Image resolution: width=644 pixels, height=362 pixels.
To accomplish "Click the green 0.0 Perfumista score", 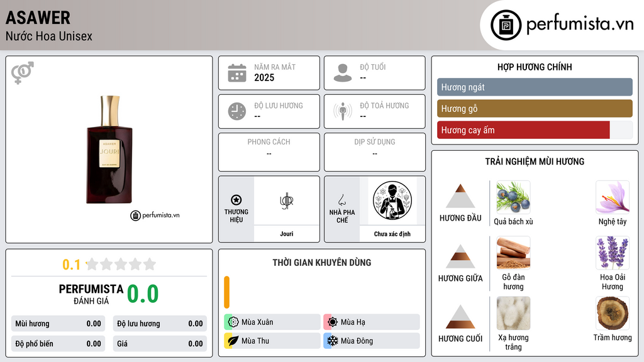I will click(x=143, y=294).
